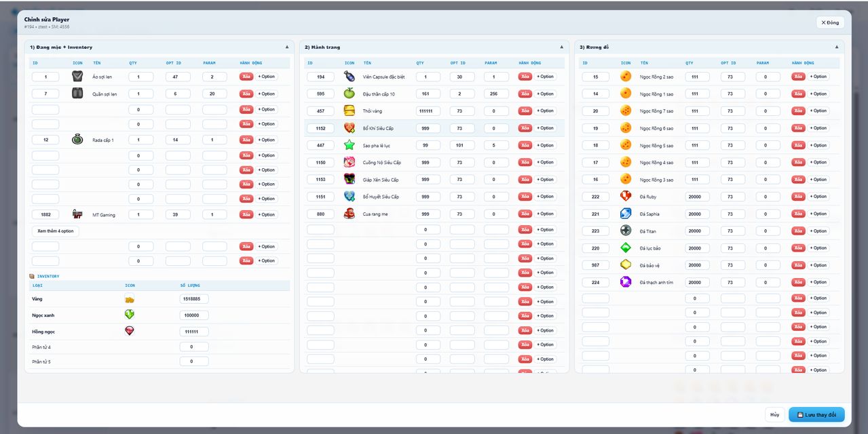
Task: Click the Hồng ngọc quantity field
Action: [x=194, y=332]
